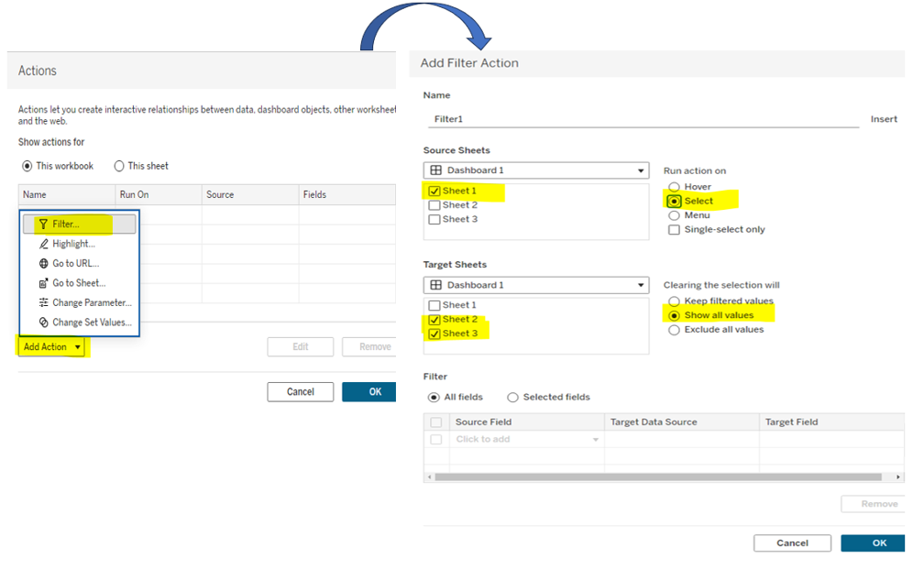Confirm Add Filter Action with OK
This screenshot has height=569, width=924.
coord(878,543)
